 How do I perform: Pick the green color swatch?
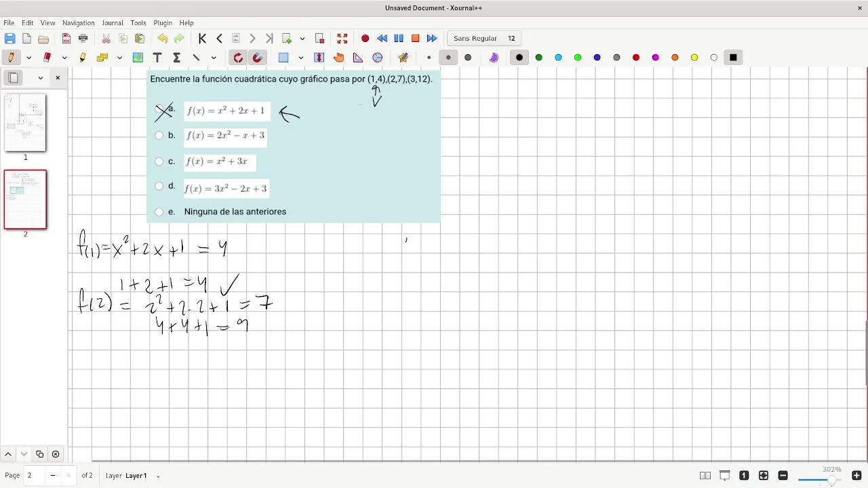tap(539, 58)
